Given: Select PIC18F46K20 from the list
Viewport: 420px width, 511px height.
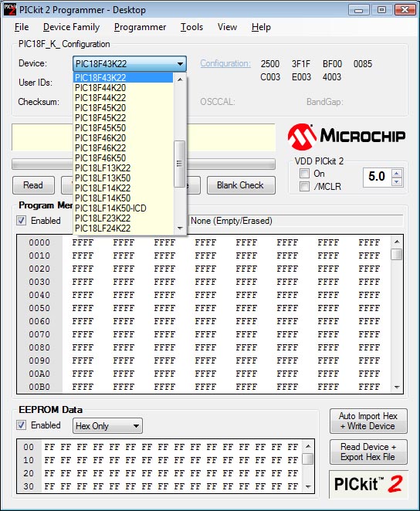Looking at the screenshot, I should (124, 138).
